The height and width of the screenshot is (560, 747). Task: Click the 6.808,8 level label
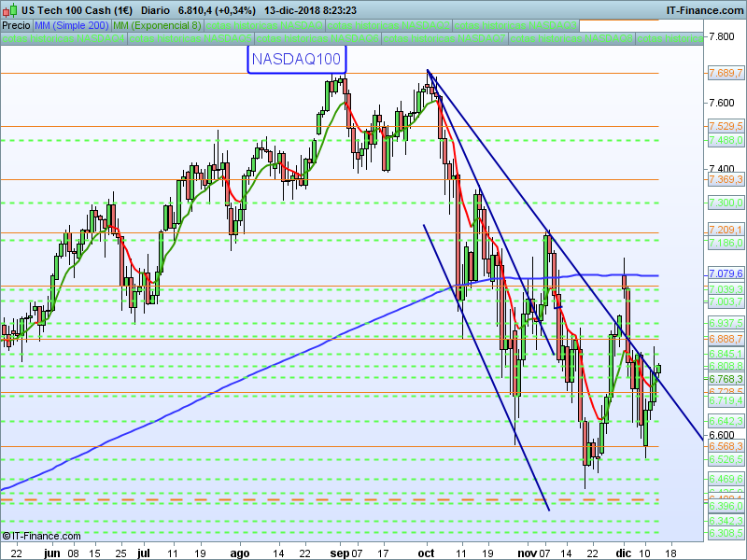(726, 366)
